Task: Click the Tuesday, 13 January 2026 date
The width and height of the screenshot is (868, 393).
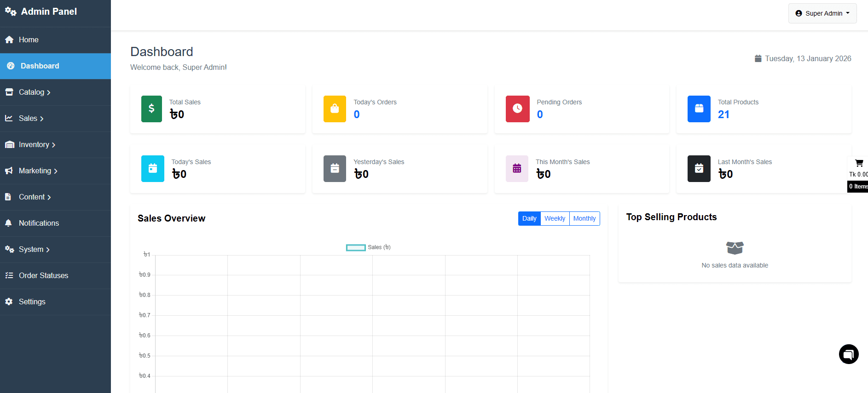Action: point(808,58)
